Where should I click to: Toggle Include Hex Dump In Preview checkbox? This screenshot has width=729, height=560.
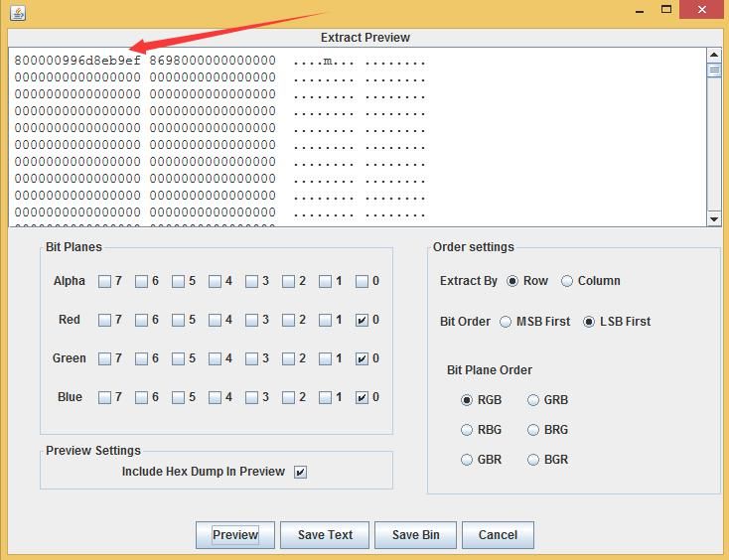click(300, 473)
